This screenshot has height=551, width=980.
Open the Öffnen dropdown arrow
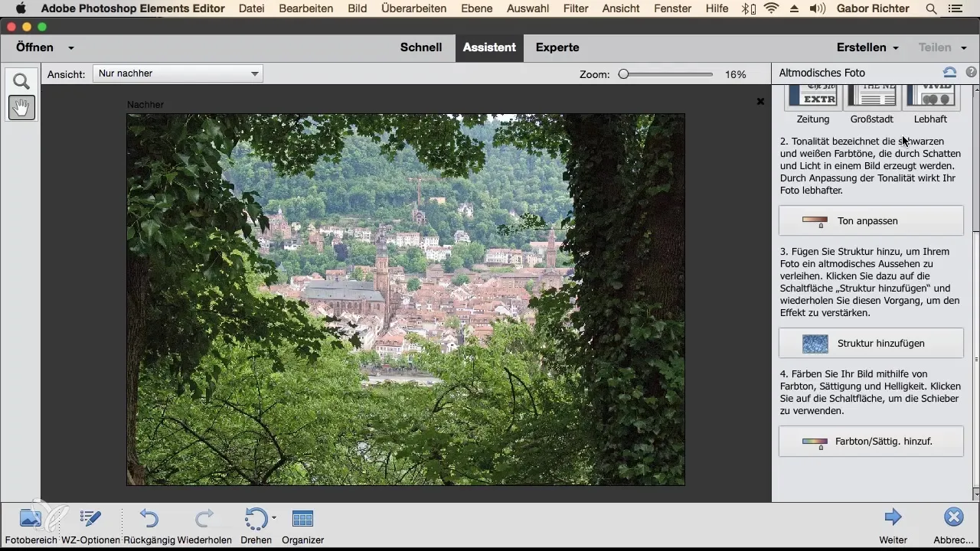pyautogui.click(x=70, y=47)
